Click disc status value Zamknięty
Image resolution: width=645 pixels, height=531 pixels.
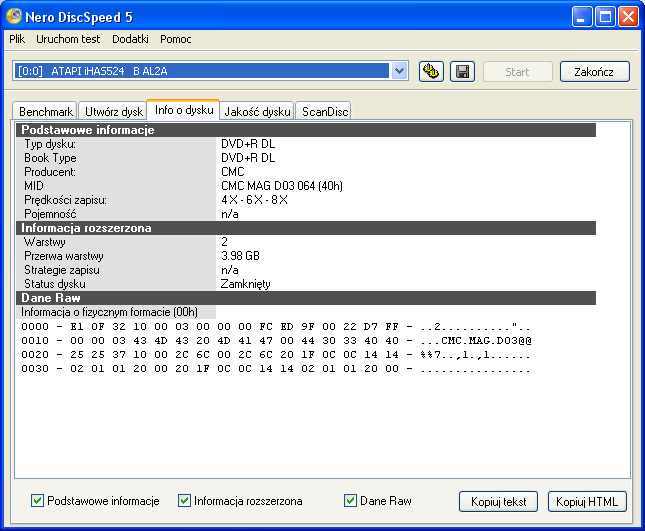click(246, 284)
